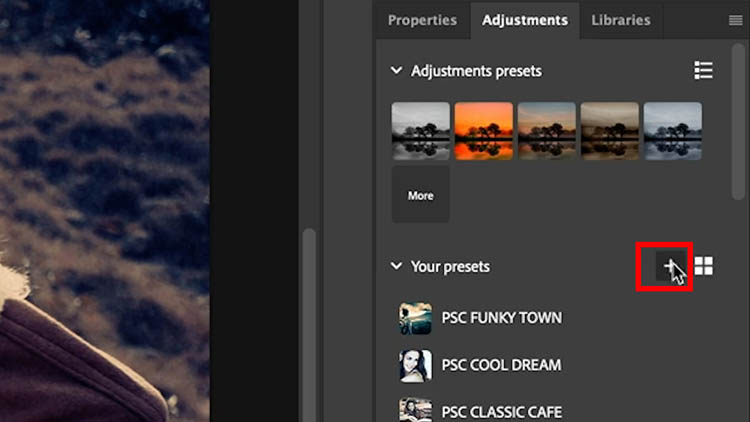This screenshot has height=422, width=750.
Task: Select the PSC COOL DREAM preset name
Action: (501, 365)
